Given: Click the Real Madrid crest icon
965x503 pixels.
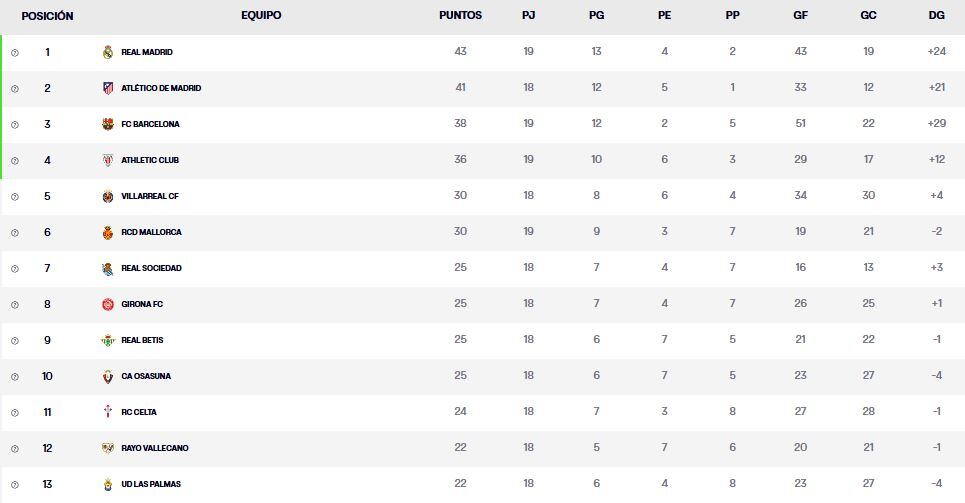Looking at the screenshot, I should click(108, 52).
